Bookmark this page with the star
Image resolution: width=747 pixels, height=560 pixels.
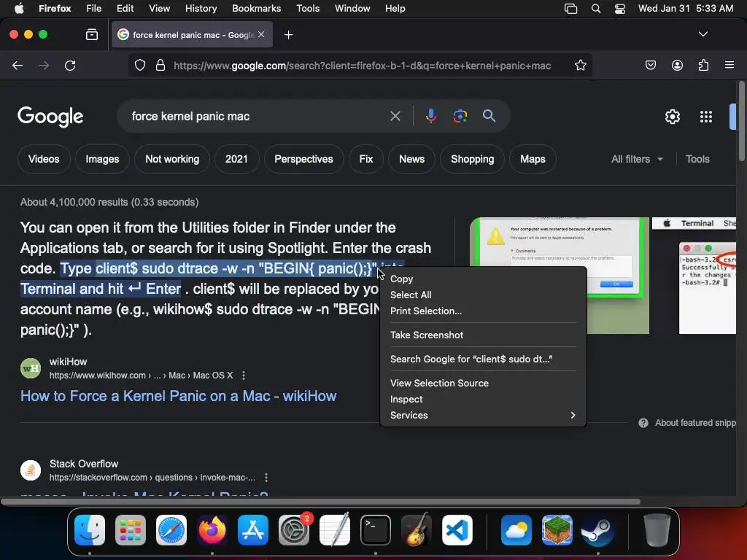[580, 65]
